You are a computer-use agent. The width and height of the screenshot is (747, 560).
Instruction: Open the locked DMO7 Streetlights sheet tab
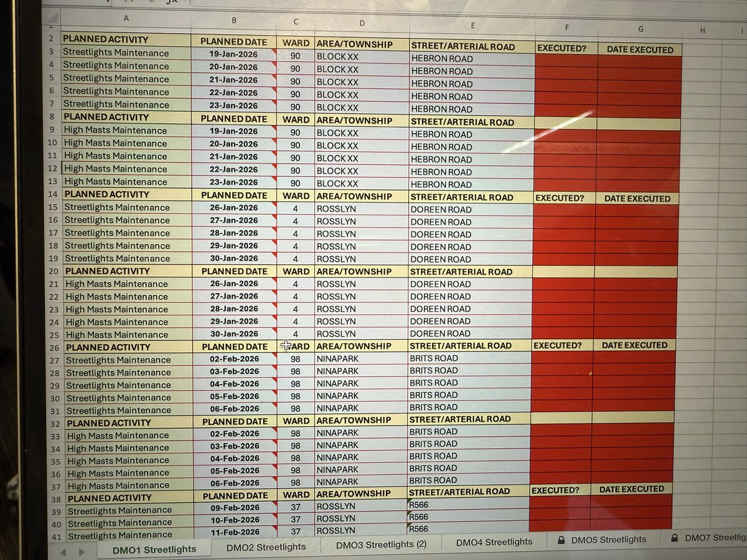click(708, 538)
